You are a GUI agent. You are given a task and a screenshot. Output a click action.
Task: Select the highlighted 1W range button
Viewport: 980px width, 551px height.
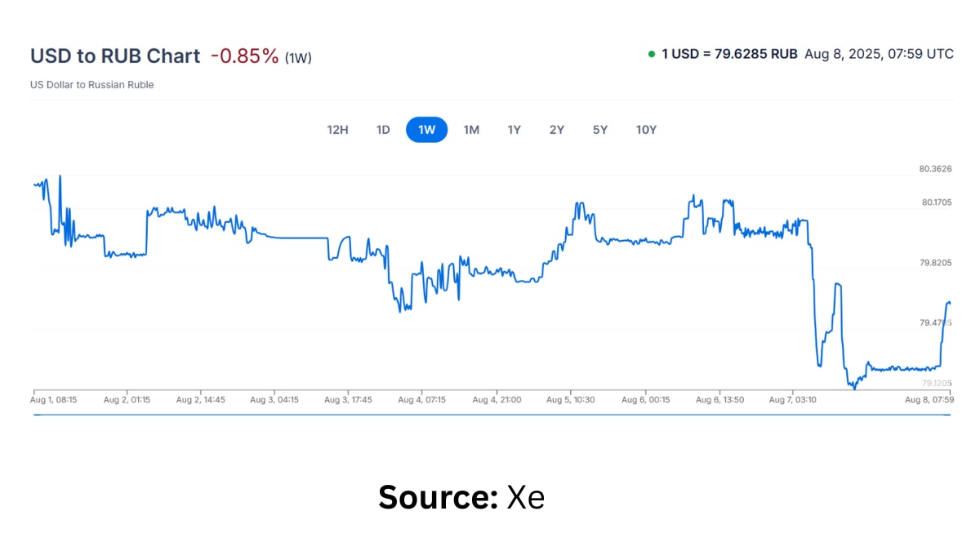427,130
